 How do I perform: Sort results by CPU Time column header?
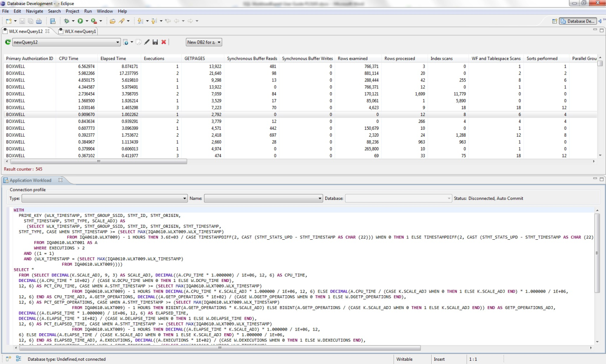point(69,59)
